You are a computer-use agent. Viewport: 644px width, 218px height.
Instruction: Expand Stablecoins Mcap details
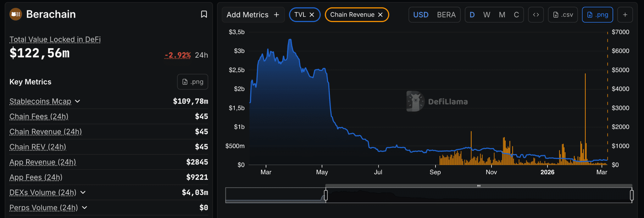(x=78, y=101)
